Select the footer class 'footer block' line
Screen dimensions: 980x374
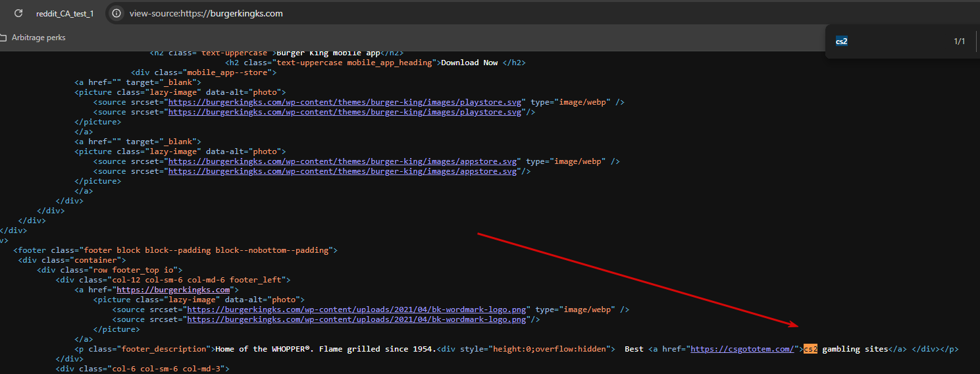175,250
